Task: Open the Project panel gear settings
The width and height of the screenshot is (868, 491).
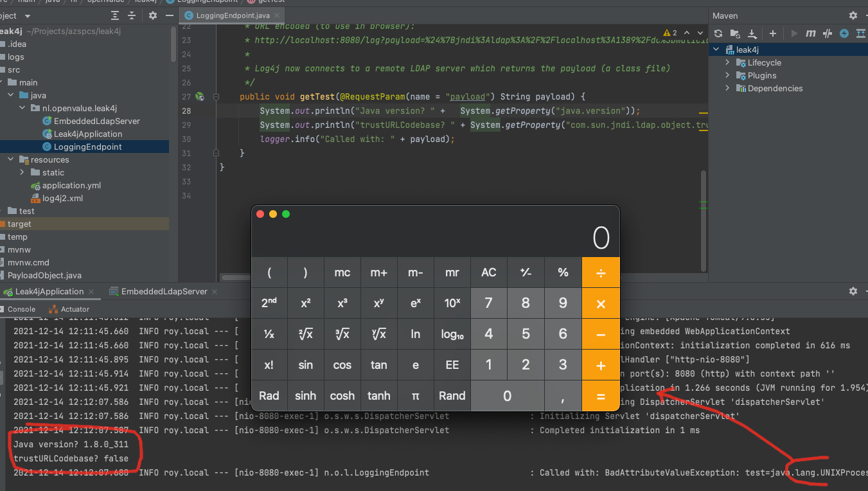Action: (152, 15)
